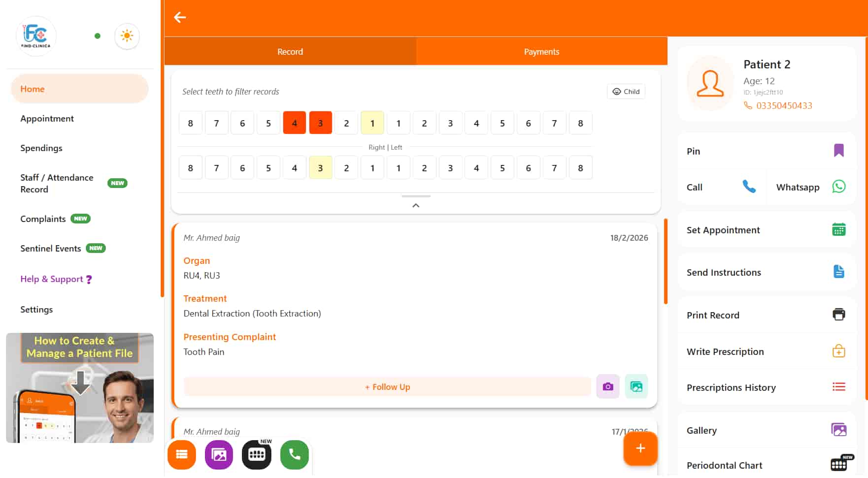Select upper right tooth 8
868x478 pixels.
(x=191, y=123)
